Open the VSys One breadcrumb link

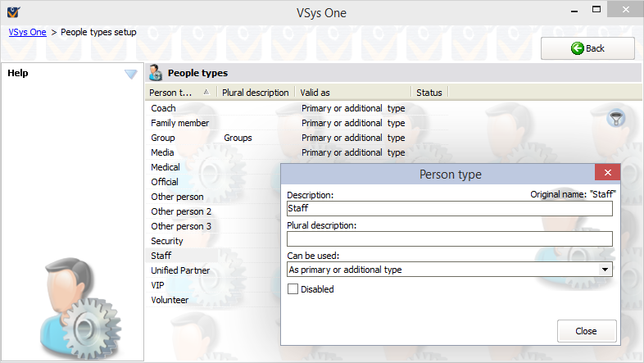[x=27, y=33]
